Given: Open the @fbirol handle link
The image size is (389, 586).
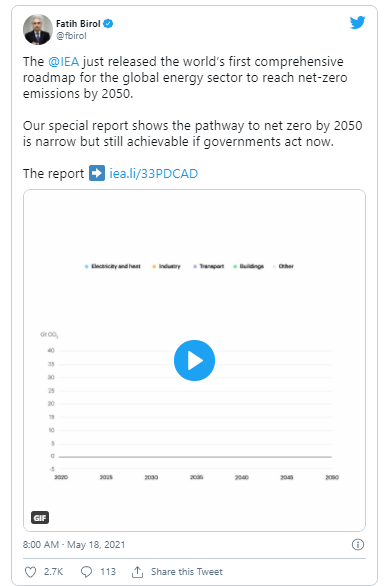Looking at the screenshot, I should (71, 36).
